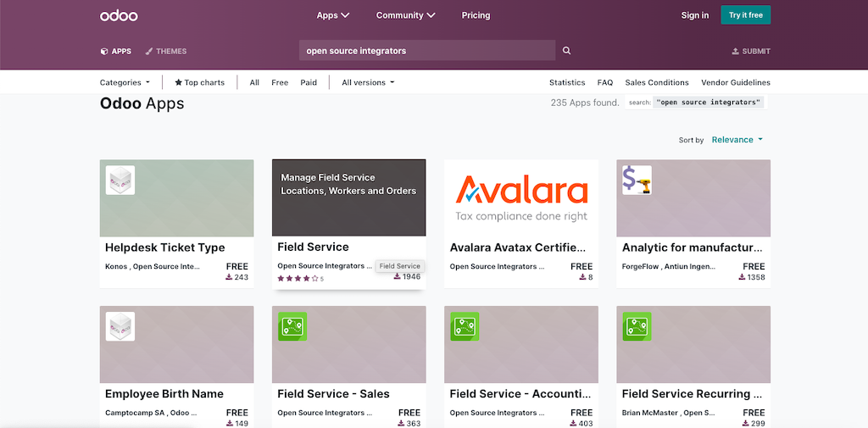Image resolution: width=868 pixels, height=428 pixels.
Task: Click the 235 Apps found text
Action: (585, 103)
